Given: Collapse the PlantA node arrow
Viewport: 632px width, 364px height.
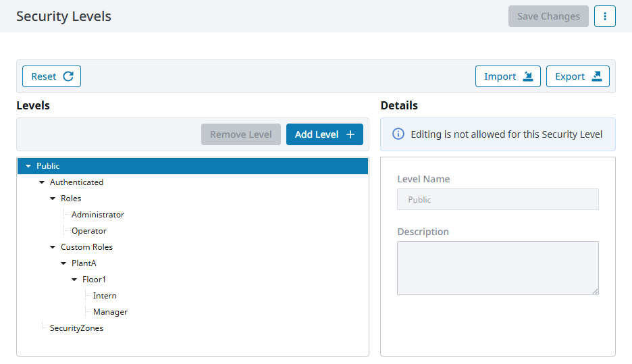Looking at the screenshot, I should coord(63,263).
